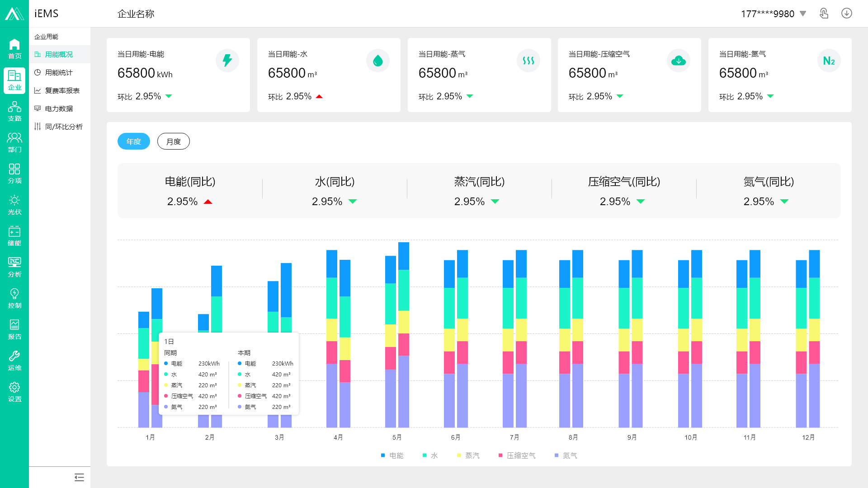Image resolution: width=868 pixels, height=488 pixels.
Task: Click the cloud icon on 压缩空气 card
Action: (x=679, y=61)
